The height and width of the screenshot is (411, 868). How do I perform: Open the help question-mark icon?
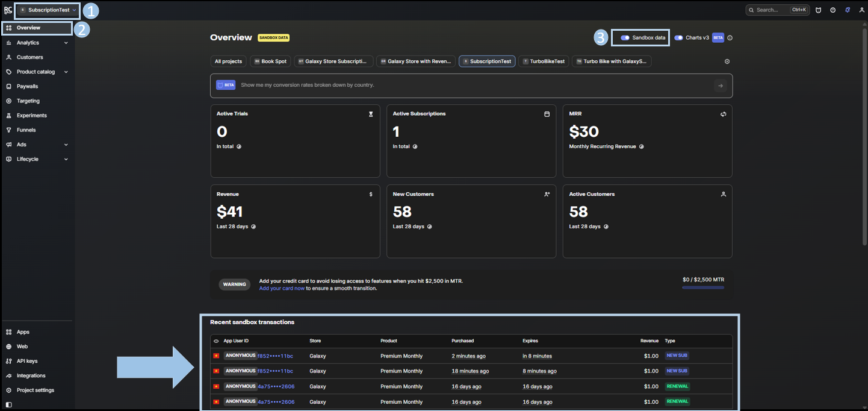pos(832,10)
